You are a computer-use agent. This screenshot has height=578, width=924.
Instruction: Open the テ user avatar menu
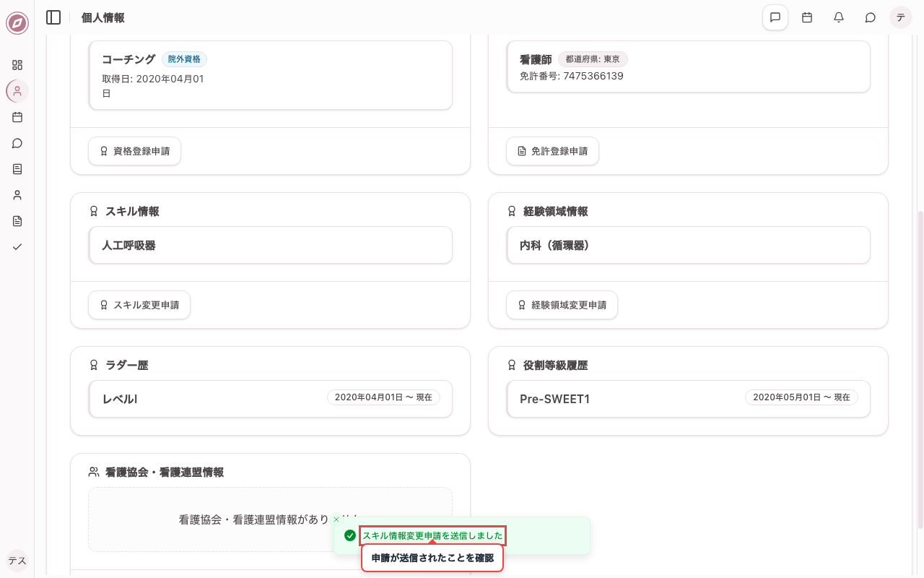click(901, 17)
